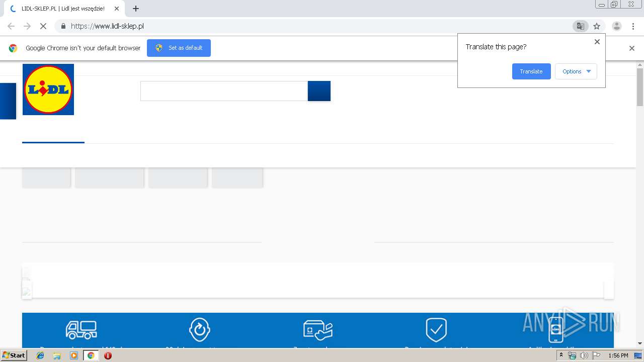This screenshot has height=362, width=644.
Task: Open media player from taskbar
Action: point(74,355)
